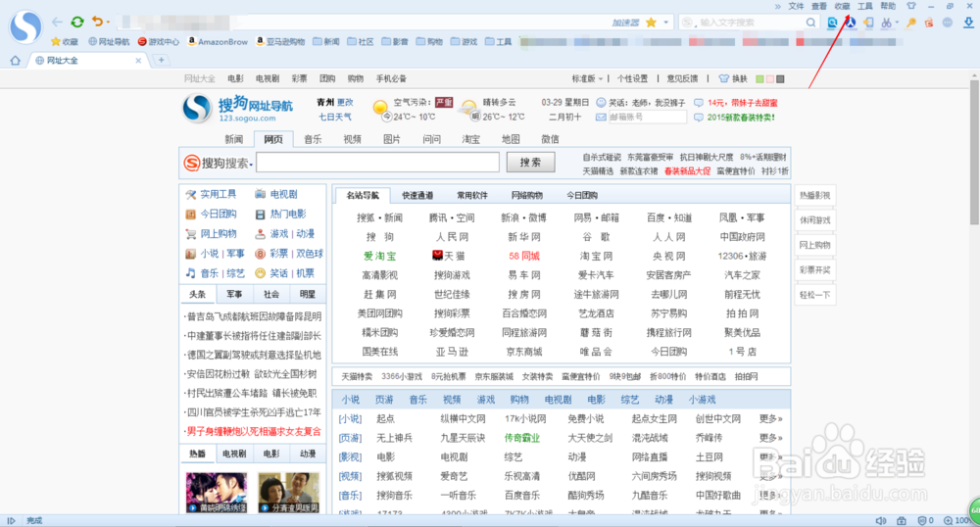
Task: Open the 意见反馈 link
Action: pyautogui.click(x=682, y=78)
